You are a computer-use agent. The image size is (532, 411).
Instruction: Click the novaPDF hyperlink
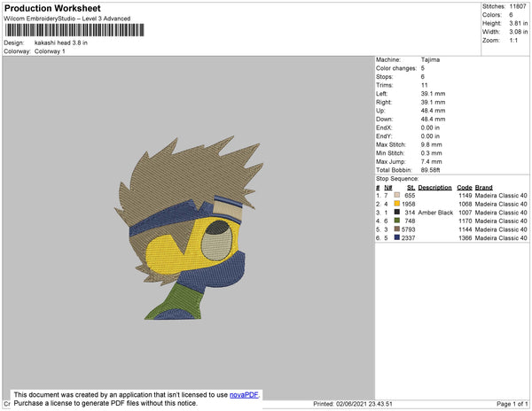point(244,395)
